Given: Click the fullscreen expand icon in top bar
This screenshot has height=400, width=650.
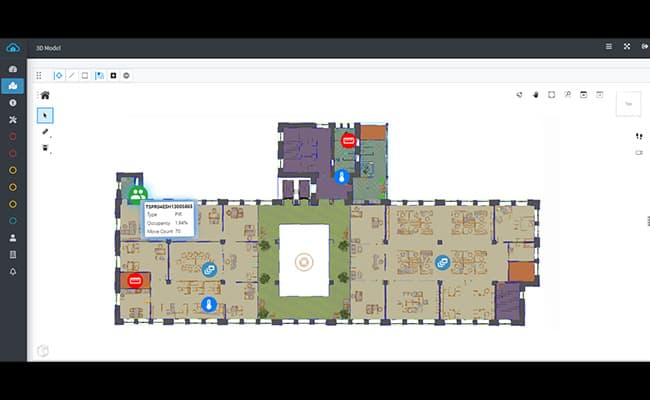Looking at the screenshot, I should point(626,47).
